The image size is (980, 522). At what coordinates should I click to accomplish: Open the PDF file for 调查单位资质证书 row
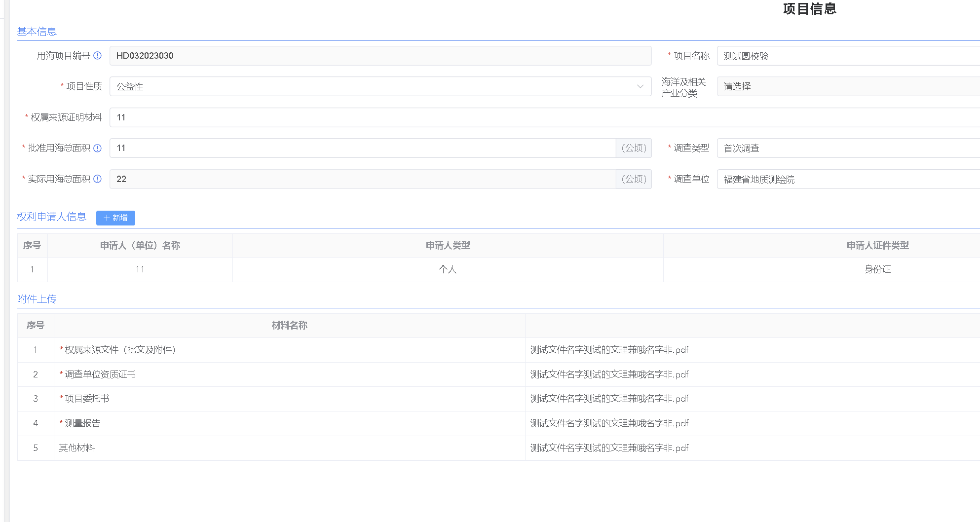click(609, 374)
